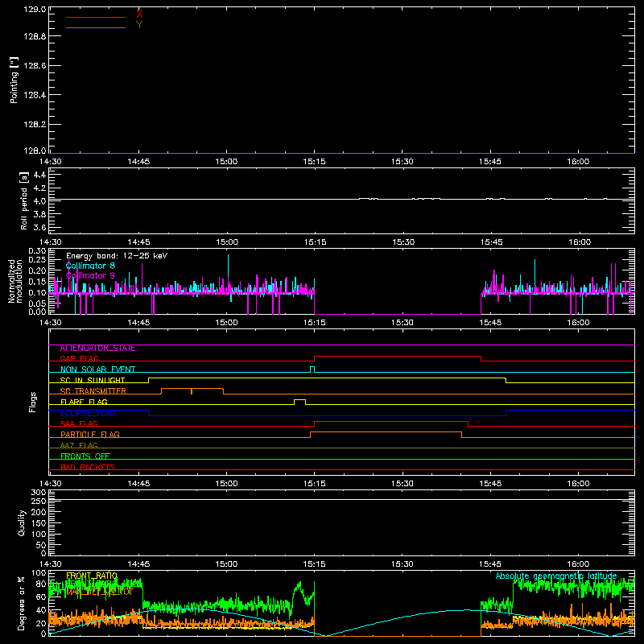Click the '128.8' tick on Pointing axis
The width and height of the screenshot is (644, 644).
35,36
